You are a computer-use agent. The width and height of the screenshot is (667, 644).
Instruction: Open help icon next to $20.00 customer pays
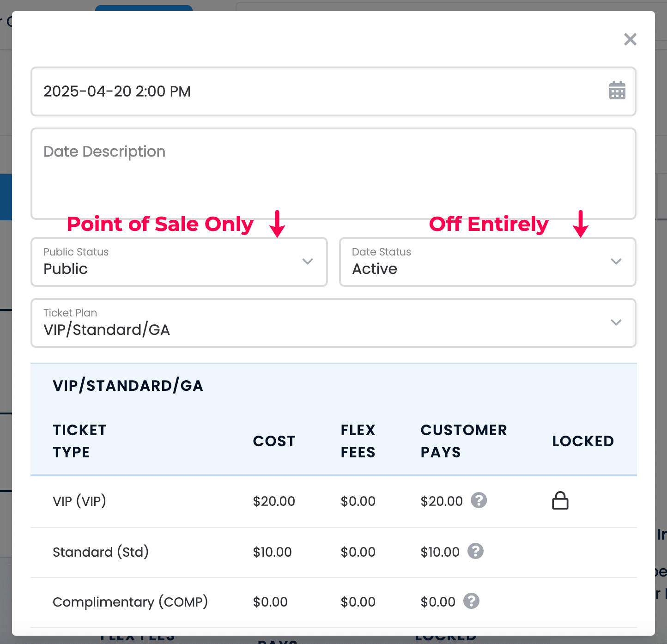[x=479, y=500]
